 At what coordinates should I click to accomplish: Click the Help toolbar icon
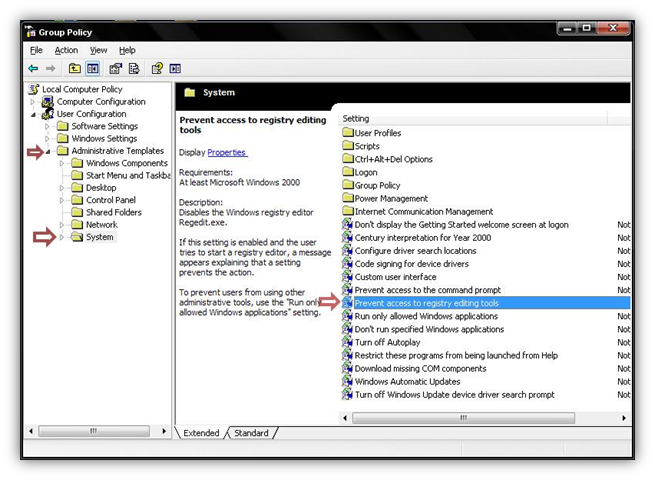157,68
